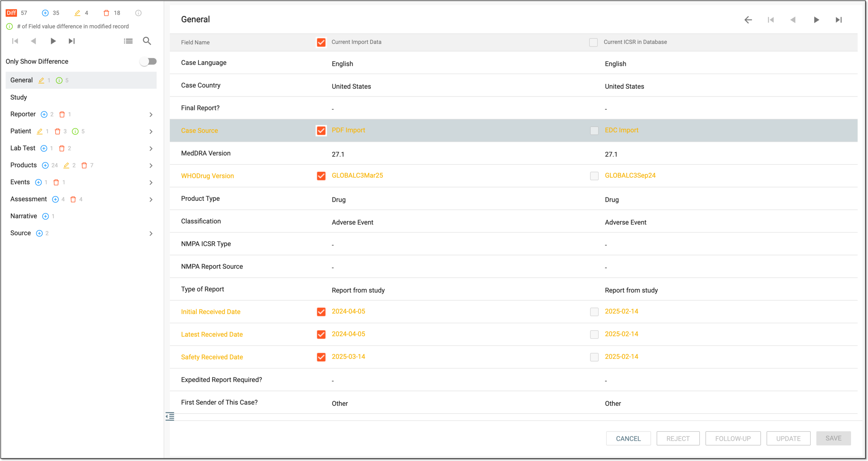Viewport: 868px width, 461px height.
Task: Jump to first difference in left panel
Action: pyautogui.click(x=15, y=41)
